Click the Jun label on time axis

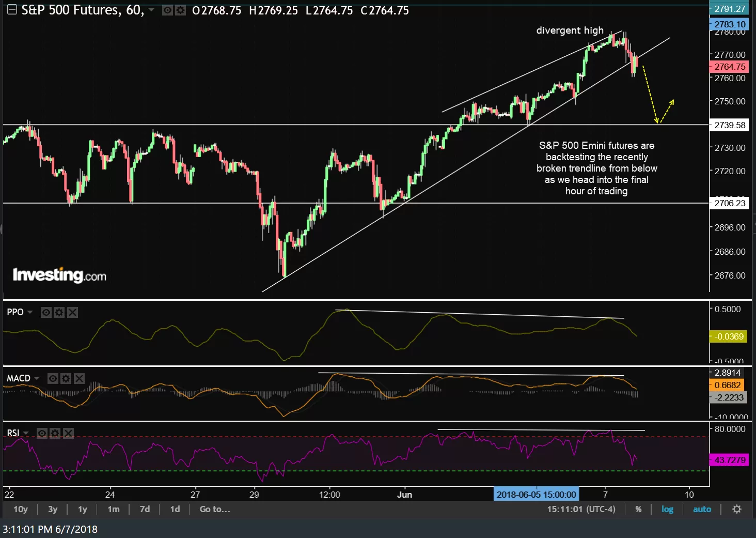404,495
